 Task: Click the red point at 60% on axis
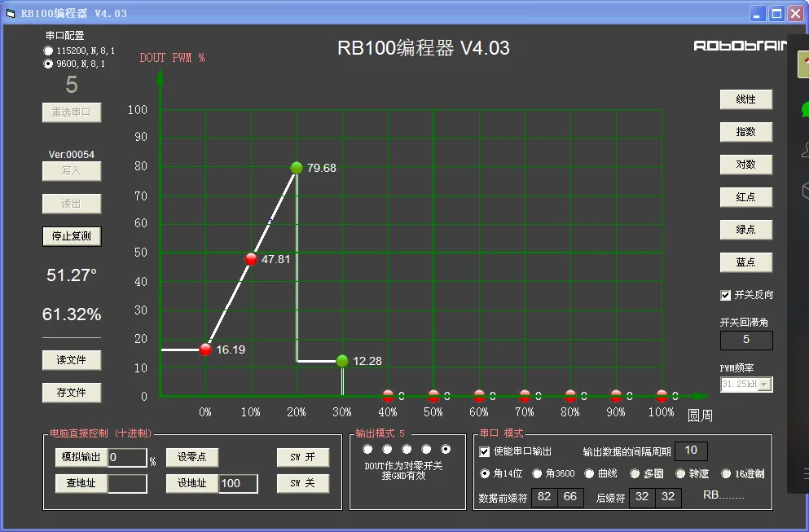click(479, 396)
